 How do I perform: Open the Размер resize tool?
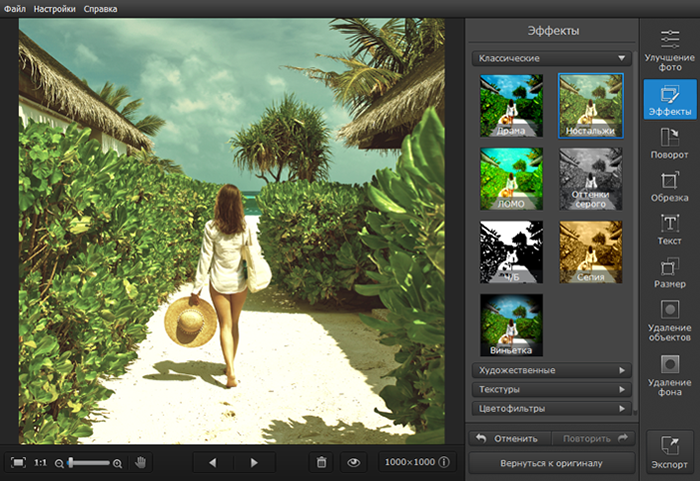669,272
